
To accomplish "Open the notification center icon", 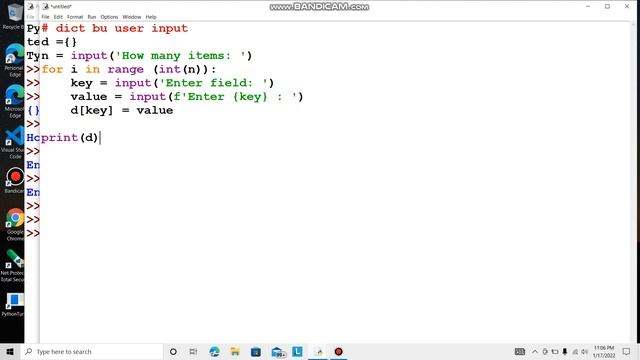I will (627, 351).
